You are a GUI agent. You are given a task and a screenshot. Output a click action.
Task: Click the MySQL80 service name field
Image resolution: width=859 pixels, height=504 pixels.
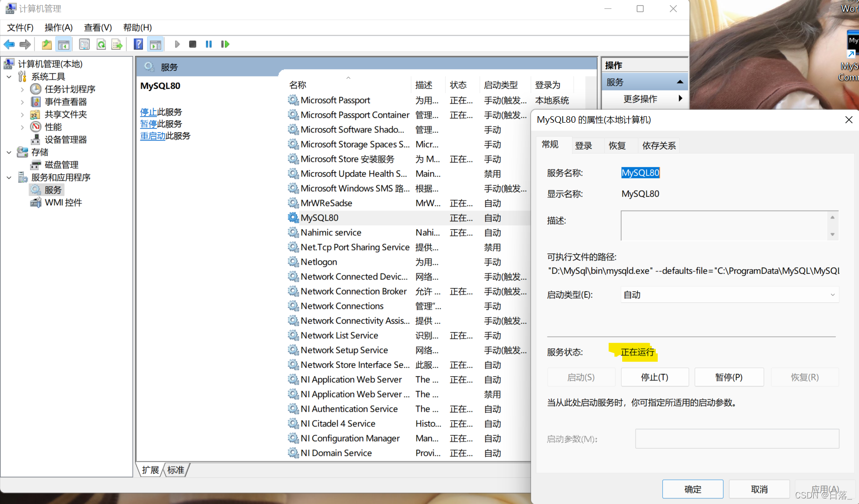640,173
